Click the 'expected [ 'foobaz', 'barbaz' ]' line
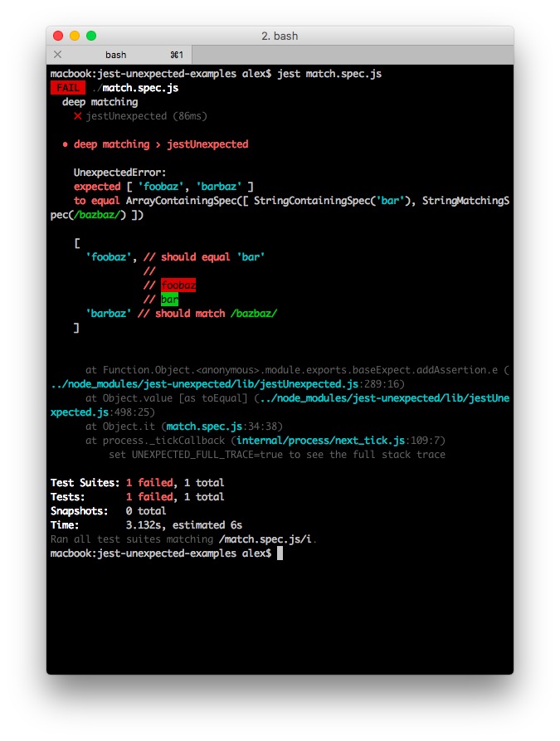560x741 pixels. (x=163, y=187)
